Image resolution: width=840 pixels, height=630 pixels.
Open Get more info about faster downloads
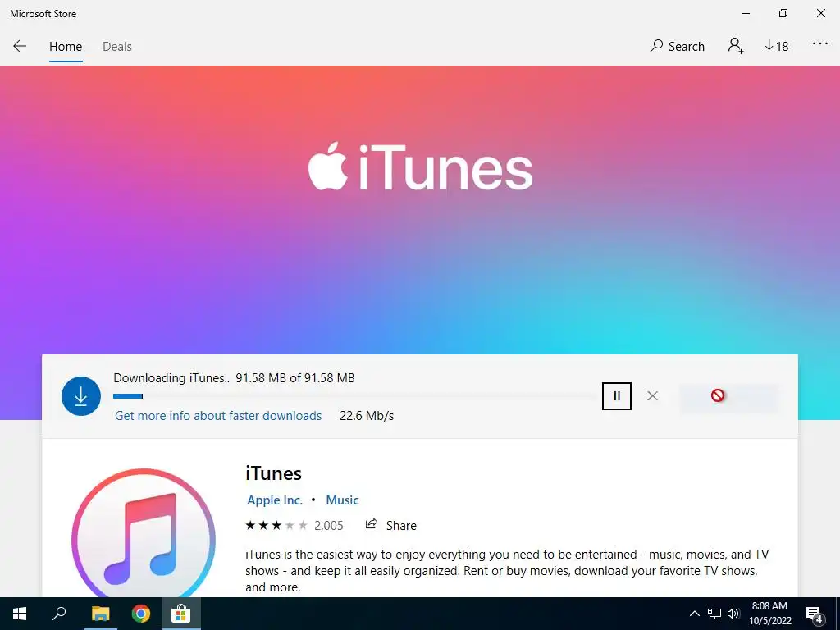click(x=218, y=416)
